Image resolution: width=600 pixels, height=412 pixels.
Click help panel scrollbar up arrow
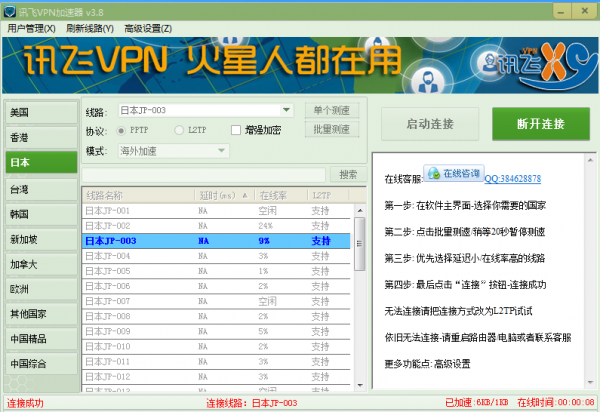click(590, 160)
